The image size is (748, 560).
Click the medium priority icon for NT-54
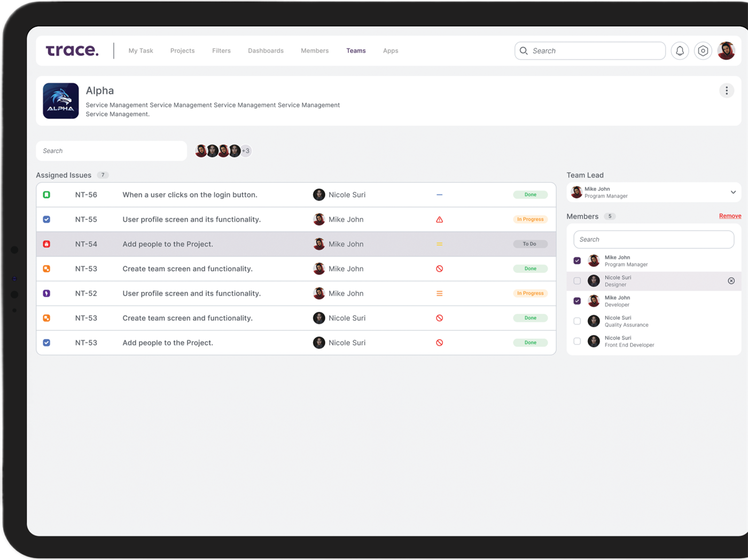coord(439,244)
